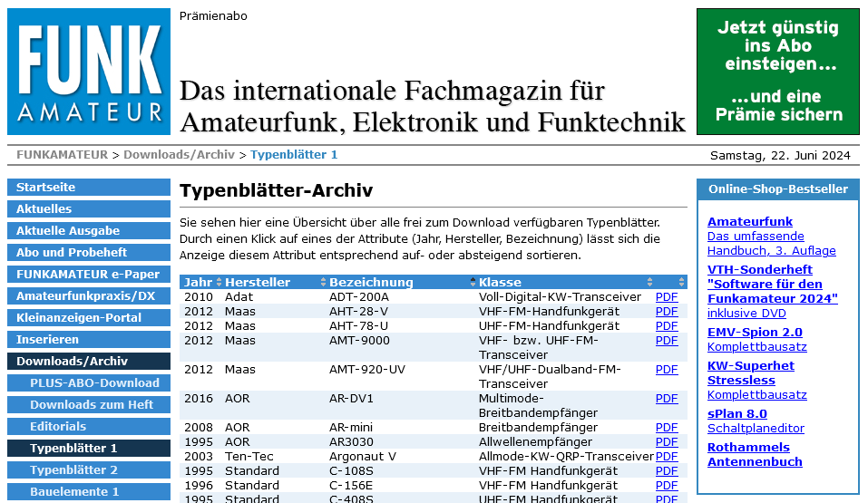Click the Adat manufacturer cell
Image resolution: width=868 pixels, height=503 pixels.
(239, 297)
